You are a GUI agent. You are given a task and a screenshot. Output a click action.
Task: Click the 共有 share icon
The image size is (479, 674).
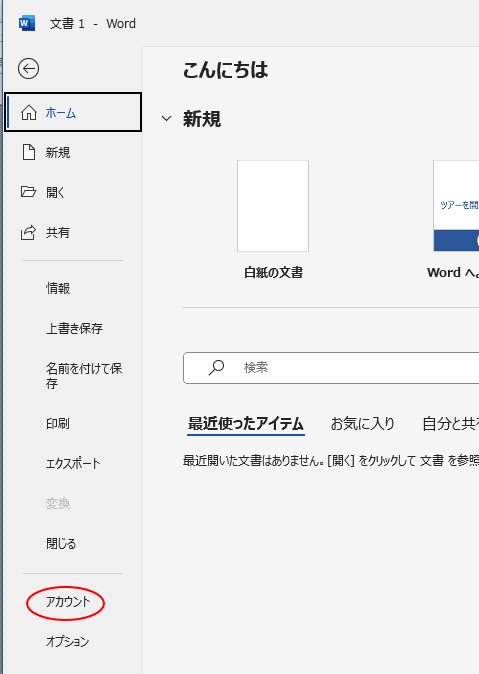28,233
